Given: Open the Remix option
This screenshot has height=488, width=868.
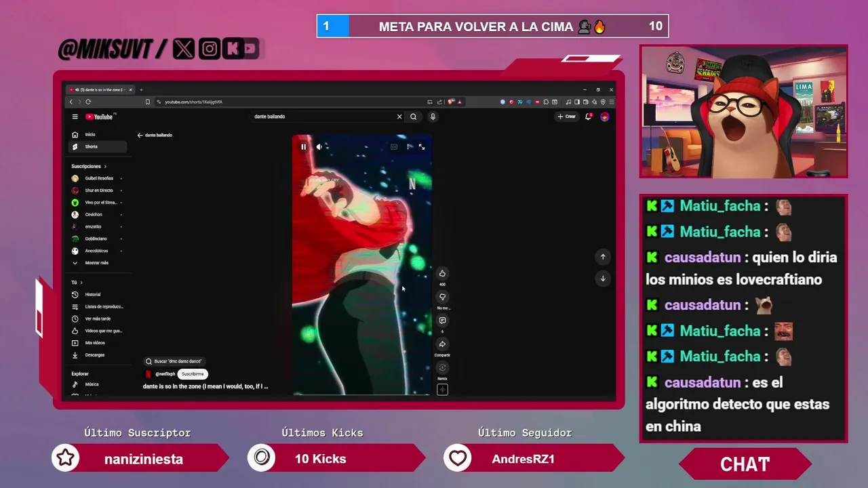Looking at the screenshot, I should click(x=442, y=368).
